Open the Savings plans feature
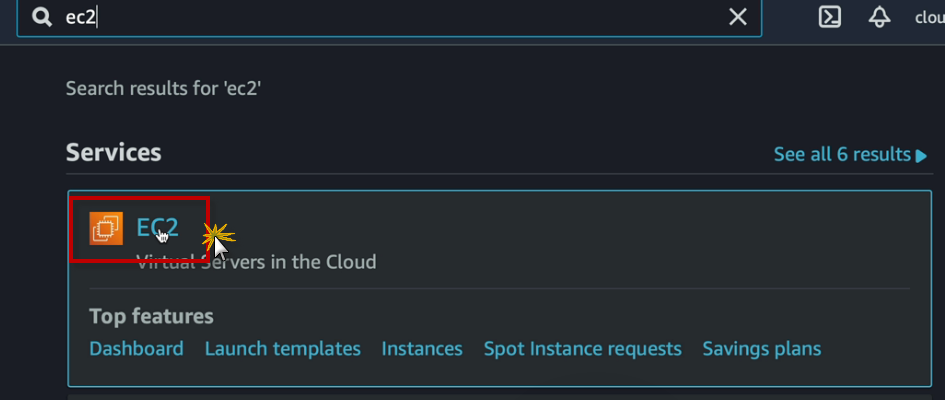This screenshot has width=945, height=400. pos(761,349)
